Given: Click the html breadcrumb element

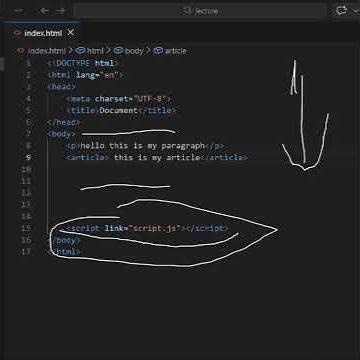Looking at the screenshot, I should click(95, 51).
